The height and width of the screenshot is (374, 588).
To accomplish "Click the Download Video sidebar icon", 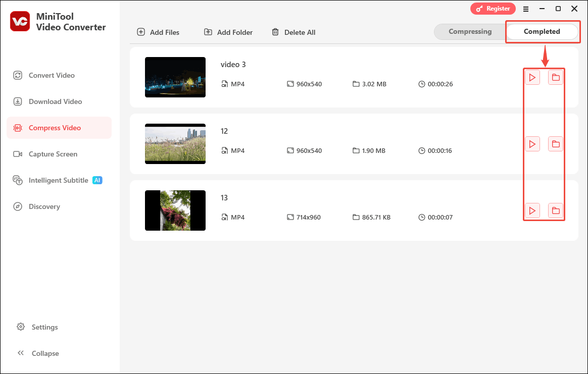I will [x=18, y=101].
